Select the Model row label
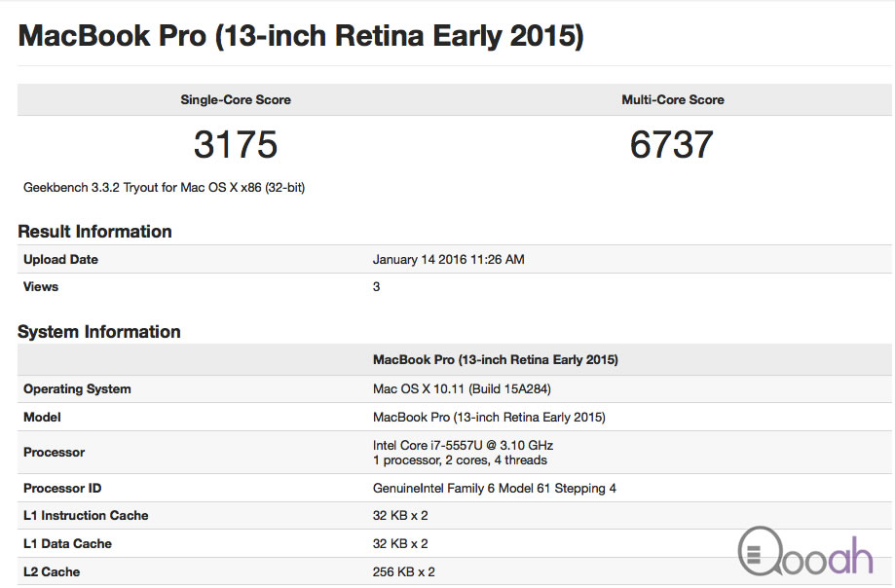This screenshot has width=895, height=588. click(42, 418)
